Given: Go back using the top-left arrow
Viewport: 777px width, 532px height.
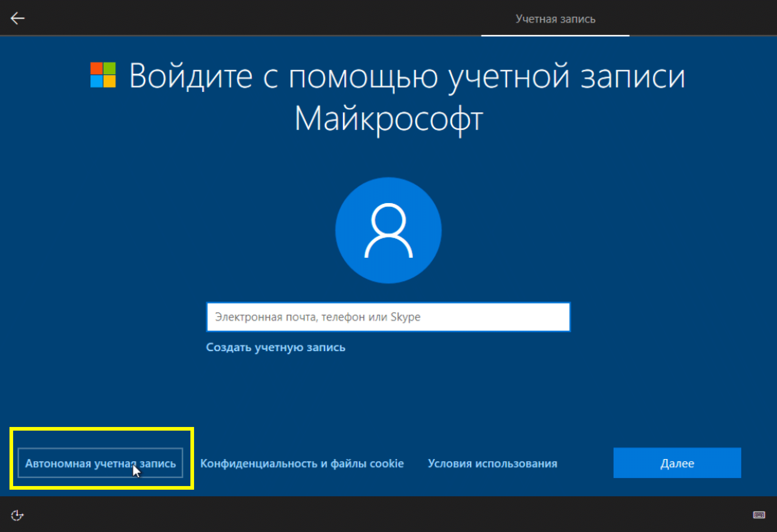Looking at the screenshot, I should click(x=17, y=18).
